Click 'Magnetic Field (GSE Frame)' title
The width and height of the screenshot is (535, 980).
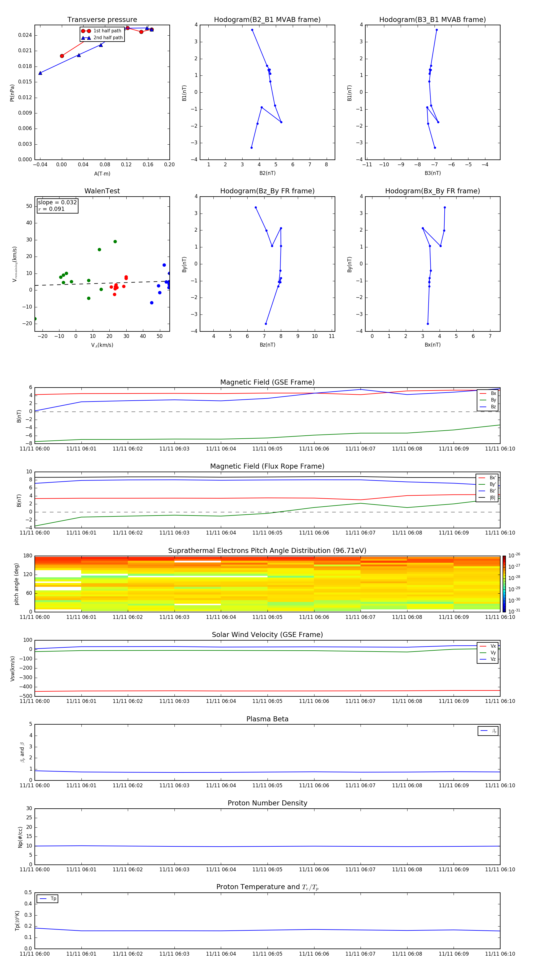pos(267,382)
